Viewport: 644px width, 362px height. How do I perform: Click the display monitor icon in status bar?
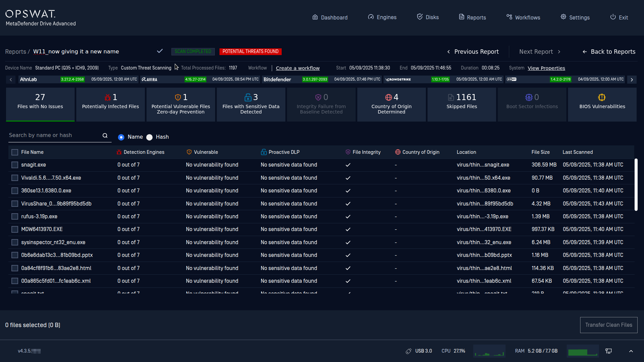pyautogui.click(x=608, y=351)
